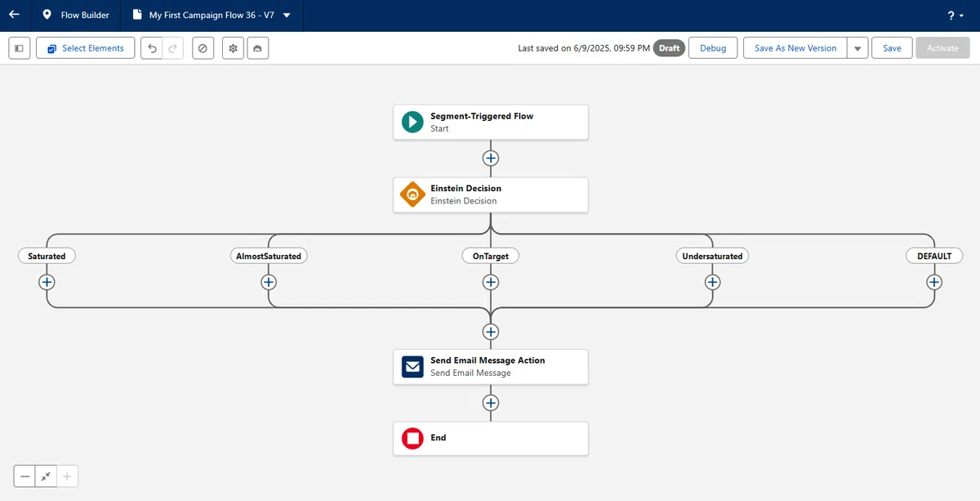
Task: Open flow settings gear icon
Action: 233,48
